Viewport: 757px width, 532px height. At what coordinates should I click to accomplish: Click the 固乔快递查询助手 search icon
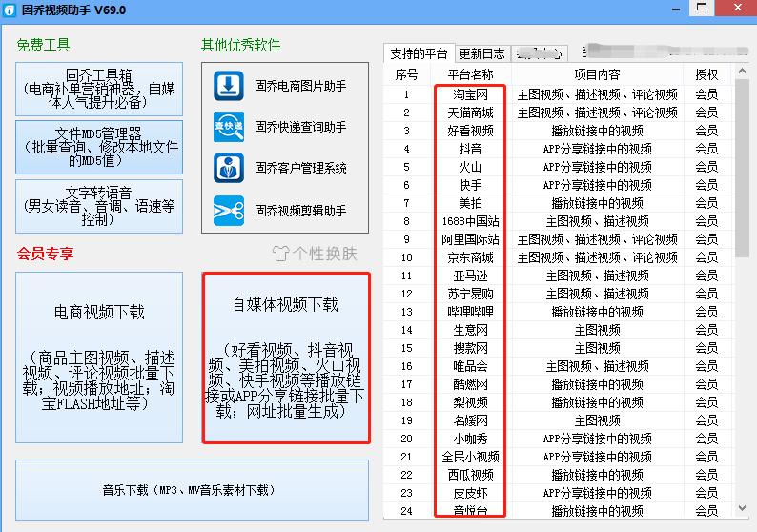click(229, 127)
